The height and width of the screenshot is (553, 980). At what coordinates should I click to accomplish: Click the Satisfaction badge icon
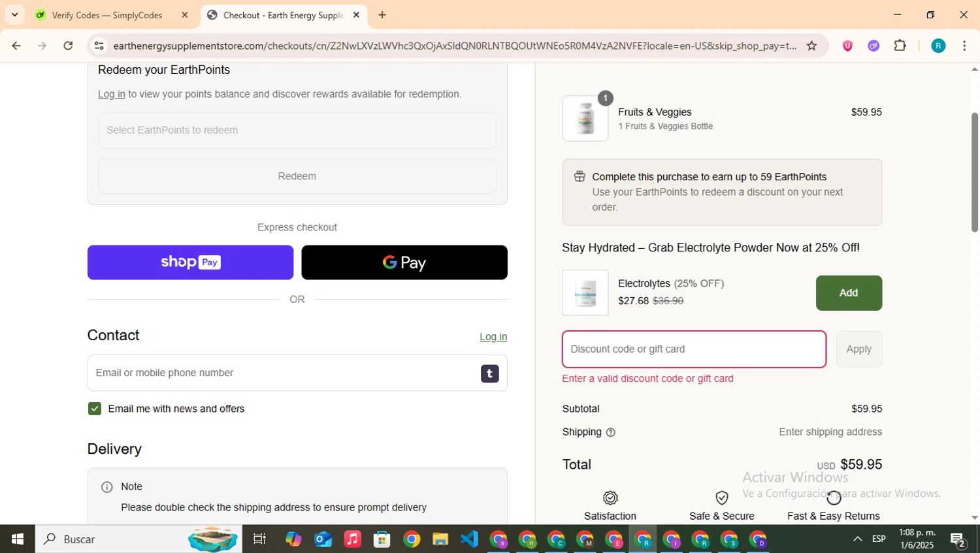pos(610,498)
